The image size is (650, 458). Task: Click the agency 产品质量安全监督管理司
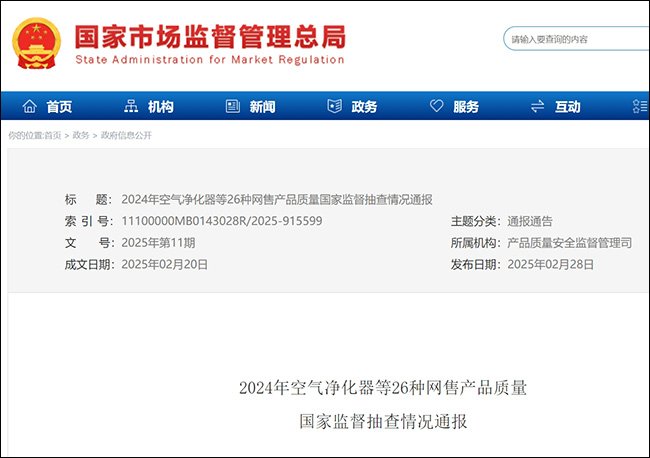(570, 242)
